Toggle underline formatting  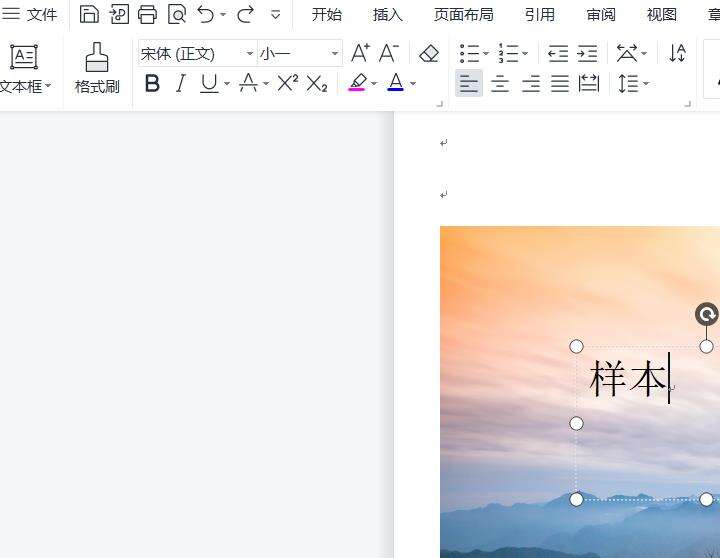(209, 84)
